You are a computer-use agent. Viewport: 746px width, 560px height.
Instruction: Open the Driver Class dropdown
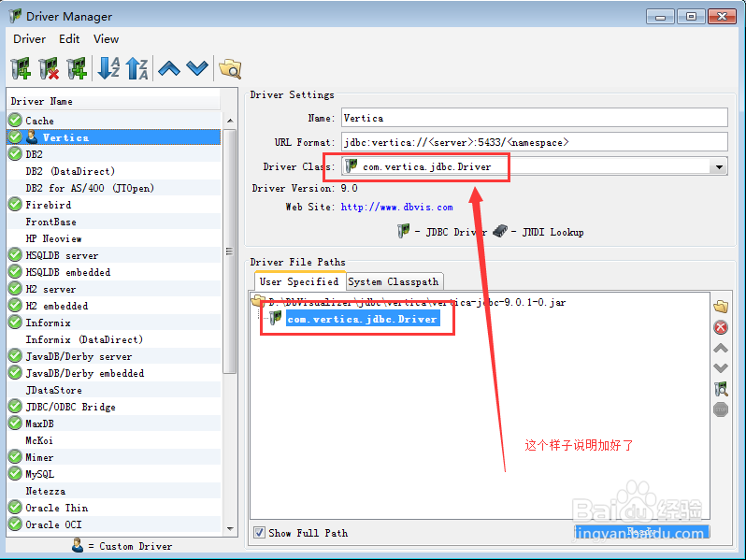click(x=719, y=166)
